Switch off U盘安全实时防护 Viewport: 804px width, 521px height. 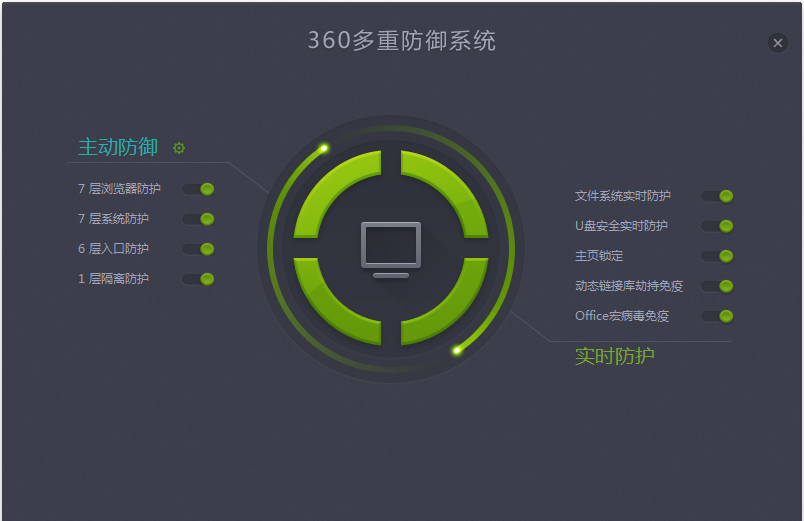(717, 226)
